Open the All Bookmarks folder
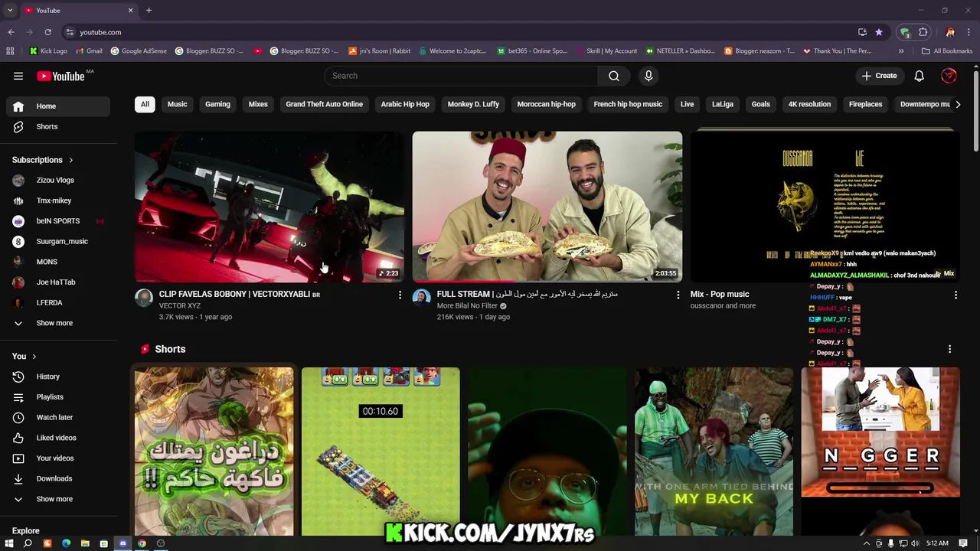Image resolution: width=980 pixels, height=551 pixels. (947, 51)
